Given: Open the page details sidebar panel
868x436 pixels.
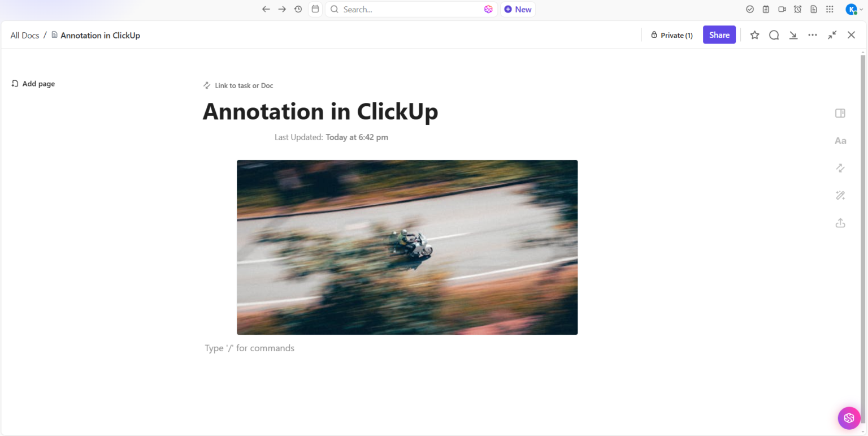Looking at the screenshot, I should coord(840,113).
